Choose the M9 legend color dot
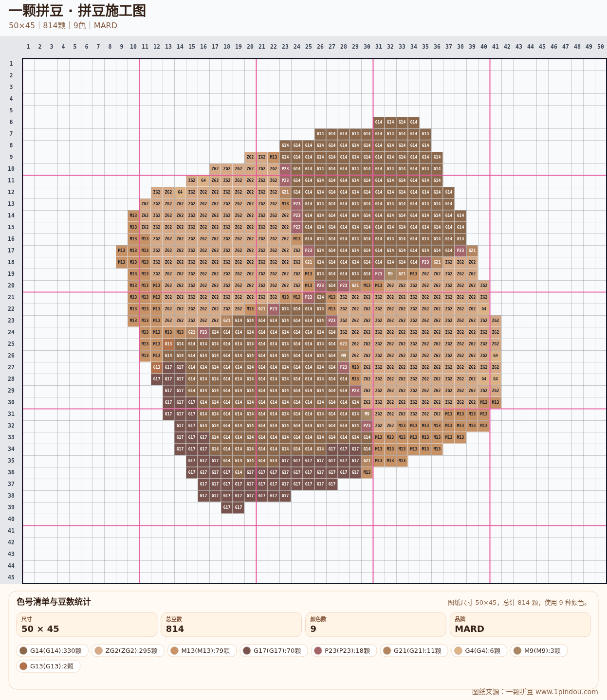This screenshot has height=700, width=607. [517, 651]
